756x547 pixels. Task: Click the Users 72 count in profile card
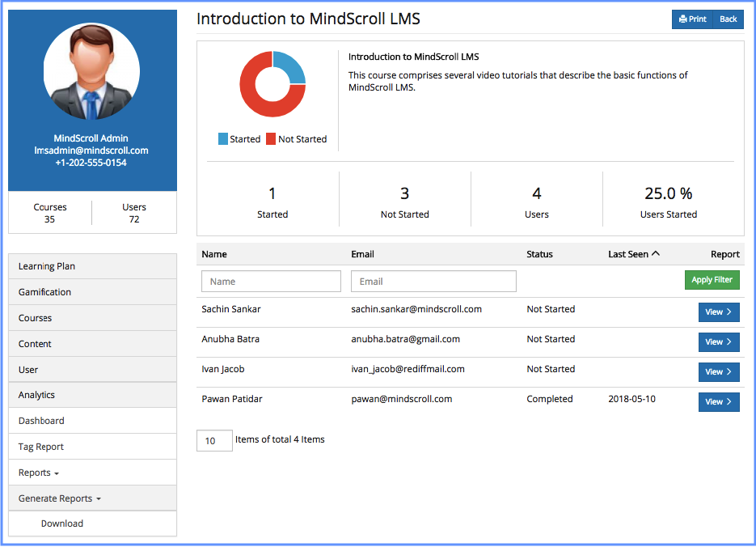tap(134, 213)
